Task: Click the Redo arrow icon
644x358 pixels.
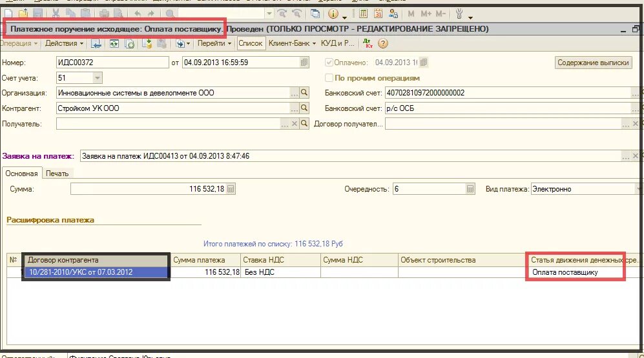Action: [x=151, y=14]
